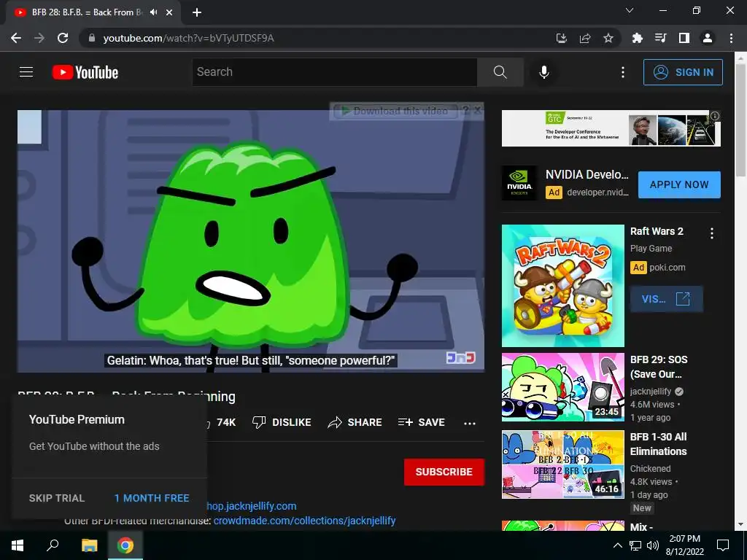Open crowdmade.com/collections/jacknjellify link
The width and height of the screenshot is (747, 560).
(x=304, y=521)
